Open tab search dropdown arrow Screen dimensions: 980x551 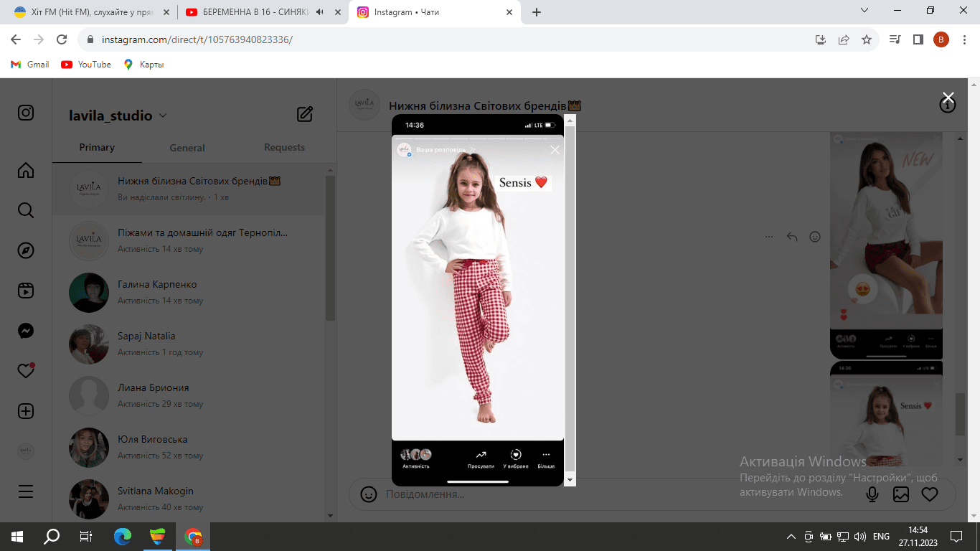coord(864,11)
